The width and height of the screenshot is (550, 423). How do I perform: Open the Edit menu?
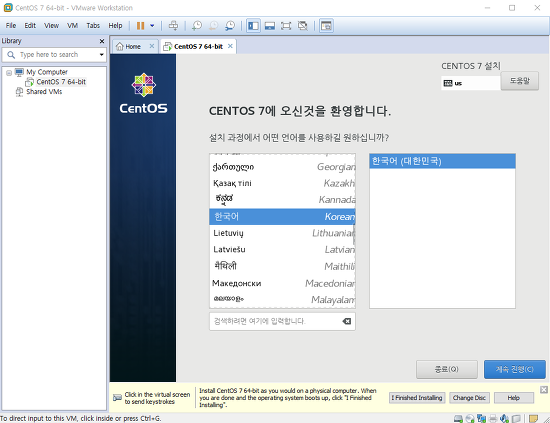click(x=30, y=26)
